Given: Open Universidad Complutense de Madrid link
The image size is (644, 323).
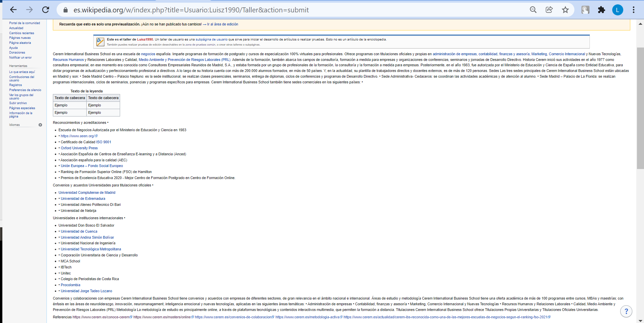Looking at the screenshot, I should click(x=87, y=192).
